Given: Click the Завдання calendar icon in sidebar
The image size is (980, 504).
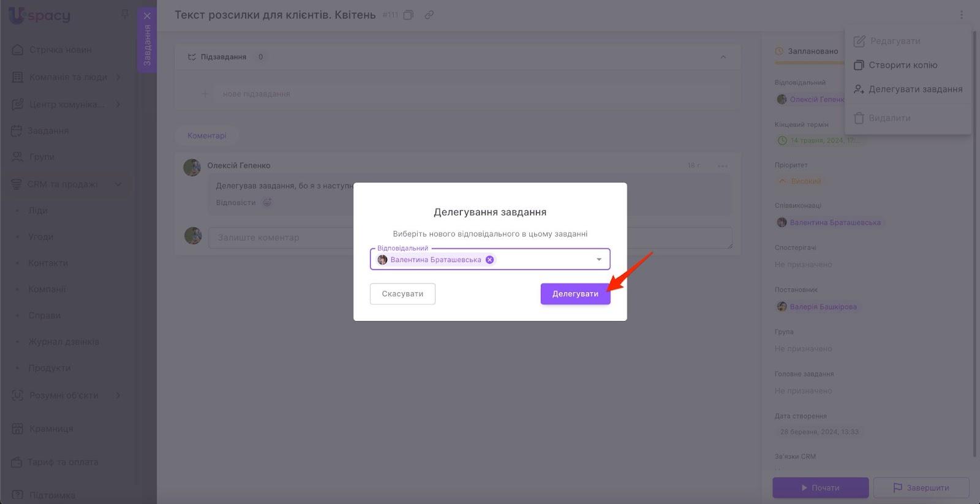Looking at the screenshot, I should click(17, 130).
